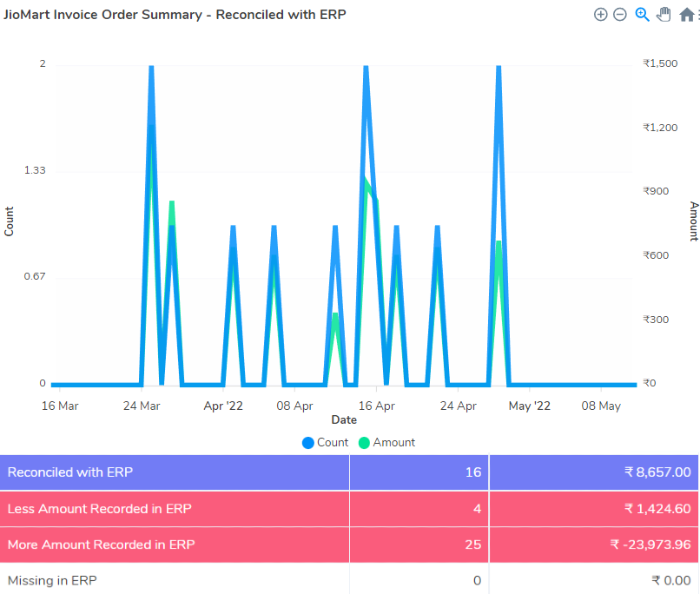
Task: Click the green Amount legend marker
Action: (x=364, y=443)
